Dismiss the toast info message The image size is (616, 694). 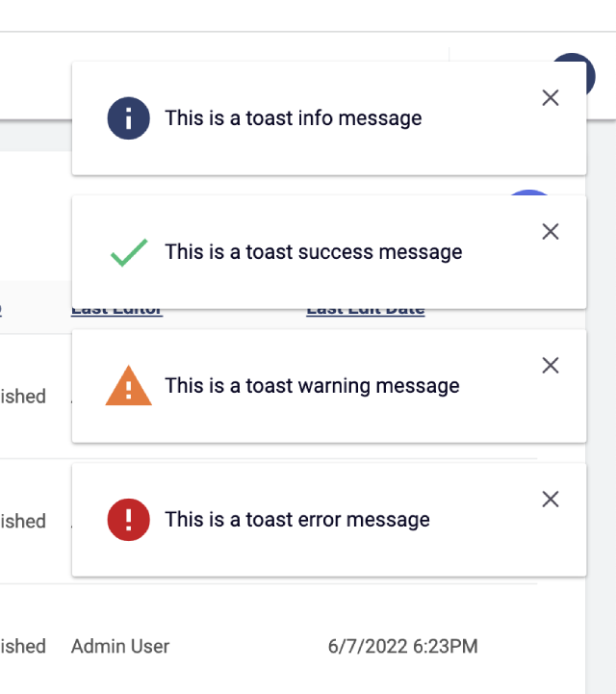(551, 97)
